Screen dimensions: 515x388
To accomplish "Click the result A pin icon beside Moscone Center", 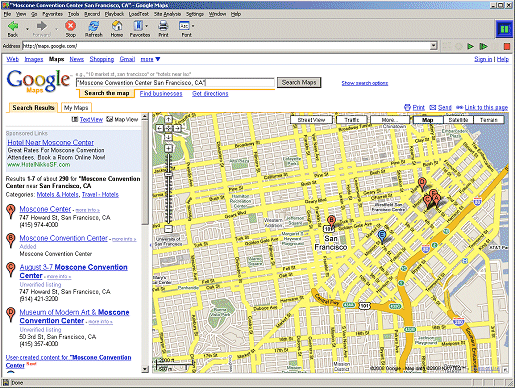I will tap(11, 211).
